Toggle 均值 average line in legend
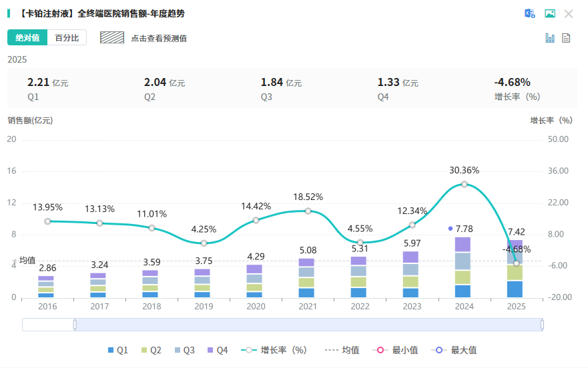This screenshot has width=588, height=368. coord(342,350)
